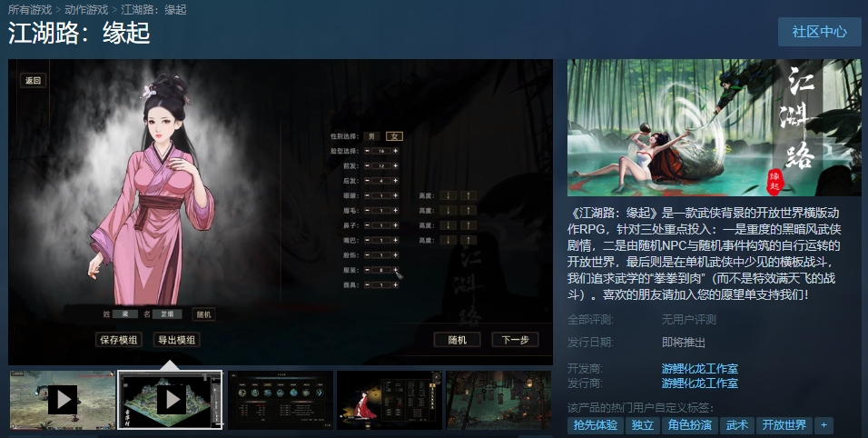This screenshot has width=868, height=438.
Task: Click the minus icon for 面具
Action: tap(367, 284)
